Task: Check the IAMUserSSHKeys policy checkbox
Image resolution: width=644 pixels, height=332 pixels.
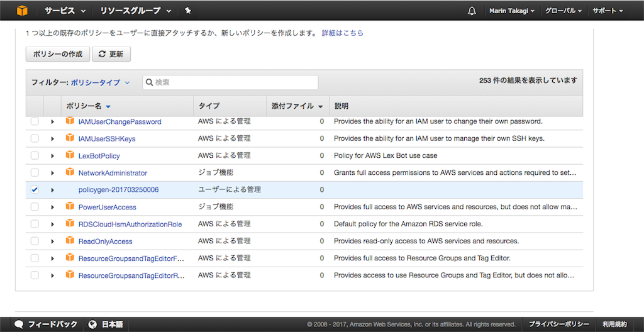Action: (35, 138)
